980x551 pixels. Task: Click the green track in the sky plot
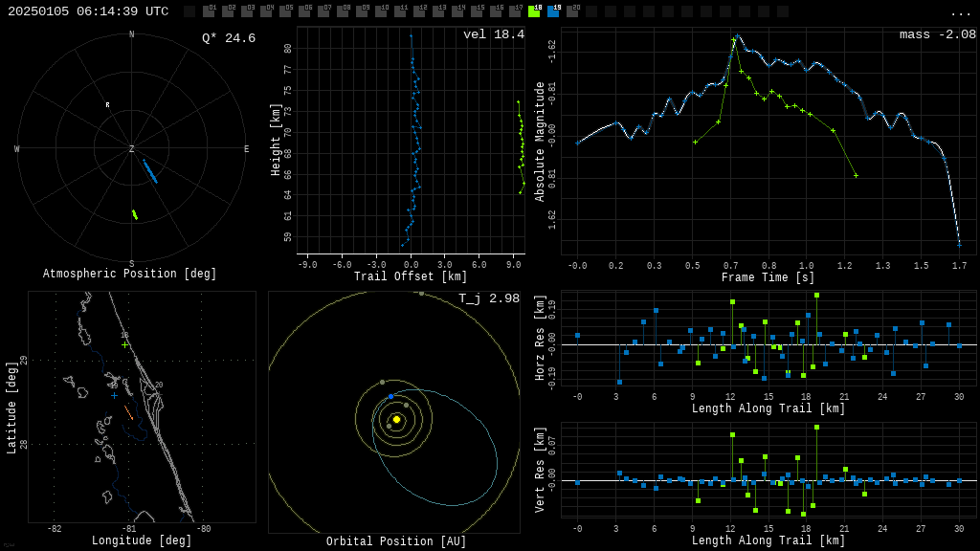(x=135, y=215)
